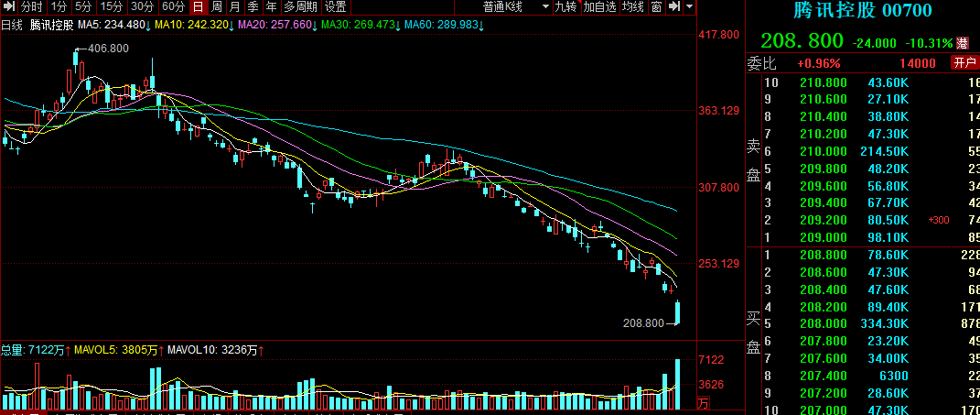
Task: Click the 417.800 price axis label
Action: [x=720, y=34]
